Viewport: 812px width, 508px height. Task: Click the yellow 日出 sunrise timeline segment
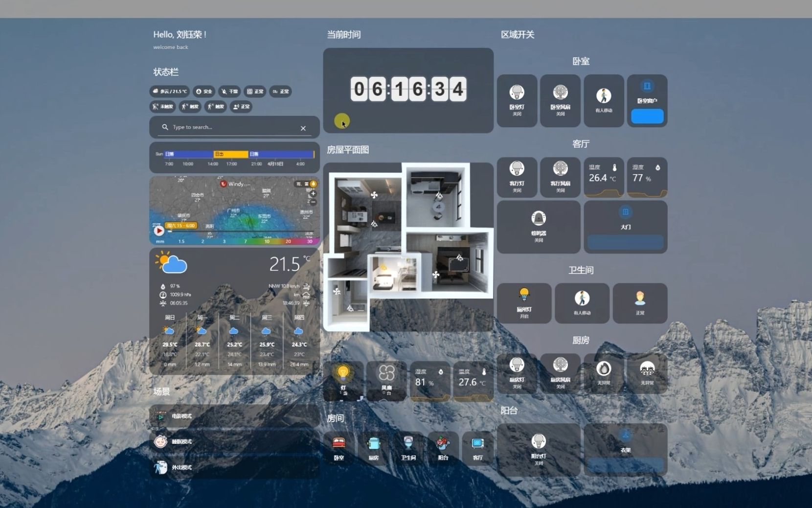coord(230,154)
